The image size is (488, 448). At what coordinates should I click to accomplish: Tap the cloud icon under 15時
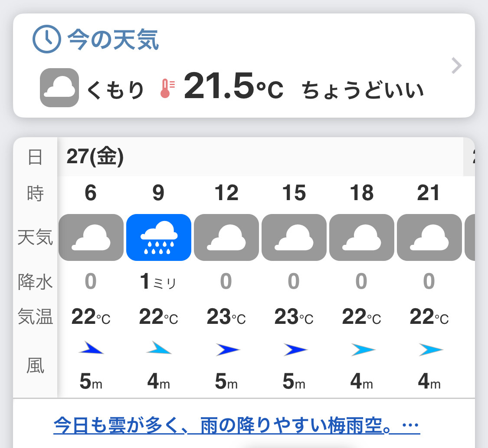294,237
